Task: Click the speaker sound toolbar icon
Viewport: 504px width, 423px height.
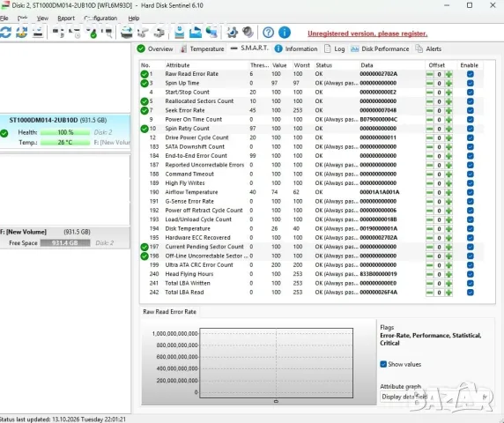Action: (248, 33)
